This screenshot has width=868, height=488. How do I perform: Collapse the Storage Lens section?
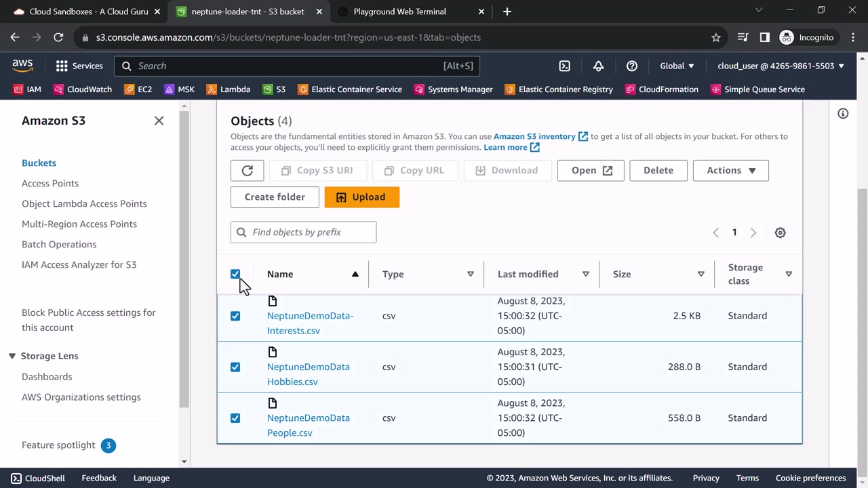pos(12,356)
